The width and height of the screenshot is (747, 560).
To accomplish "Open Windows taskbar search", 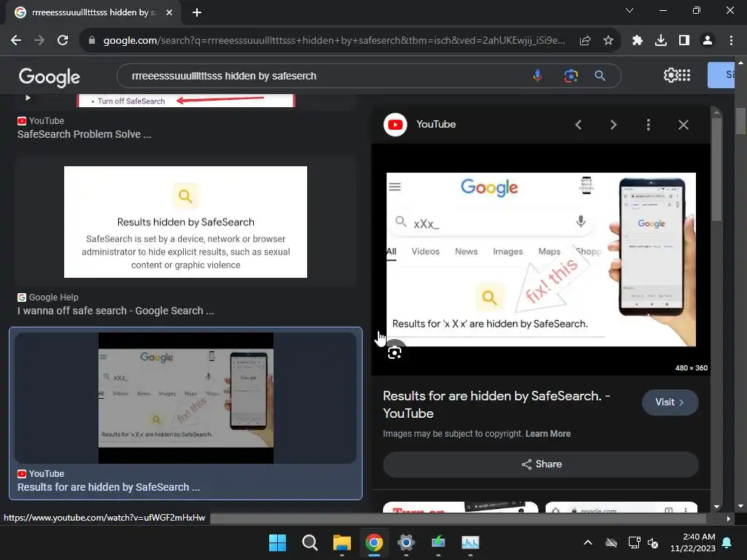I will (x=309, y=542).
